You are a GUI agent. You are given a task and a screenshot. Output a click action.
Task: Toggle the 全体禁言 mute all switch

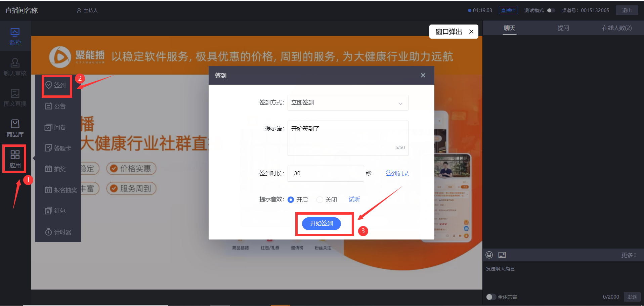(x=491, y=297)
